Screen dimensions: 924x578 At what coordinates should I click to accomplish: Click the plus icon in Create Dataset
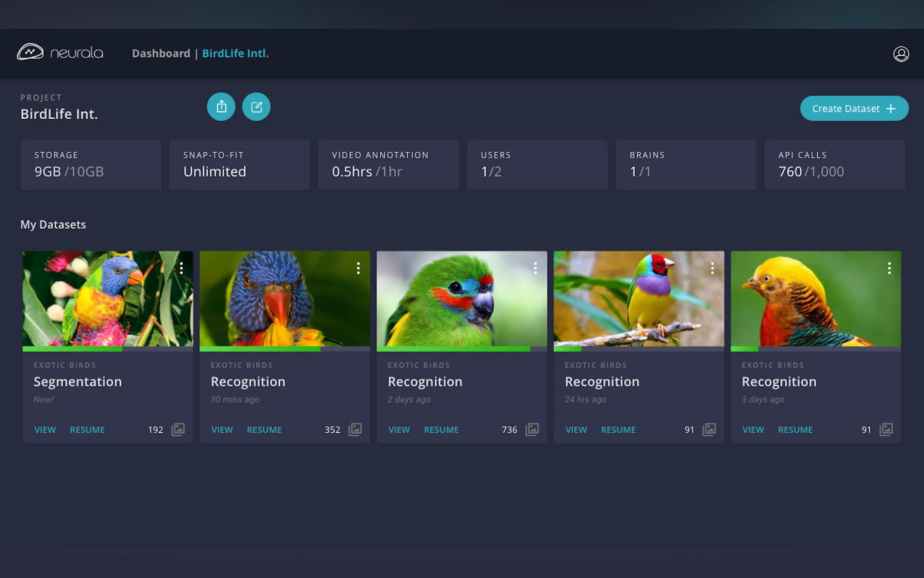891,108
